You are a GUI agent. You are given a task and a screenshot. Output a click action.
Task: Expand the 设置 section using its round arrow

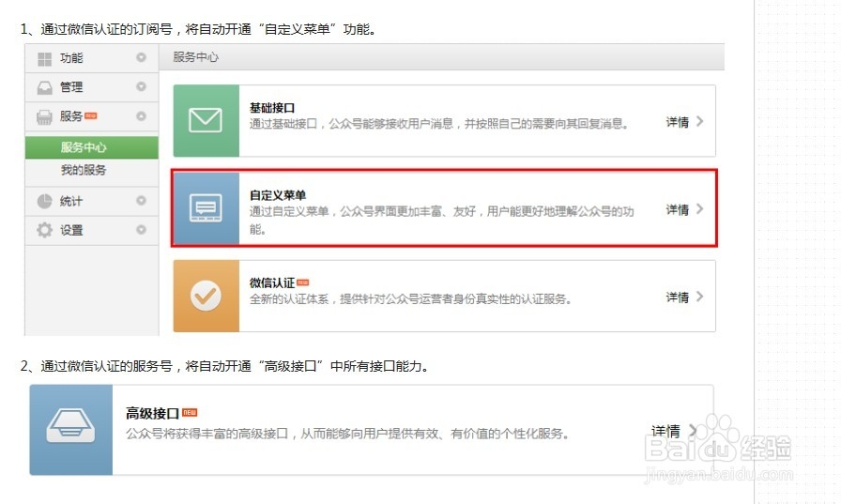pyautogui.click(x=141, y=230)
